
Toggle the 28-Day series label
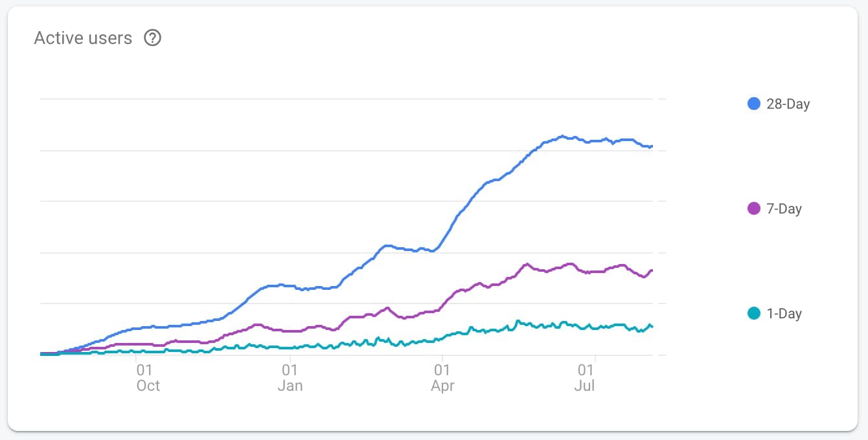[788, 104]
